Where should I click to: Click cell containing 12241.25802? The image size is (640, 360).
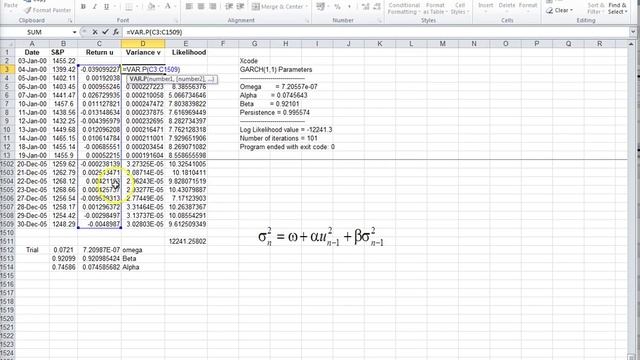pyautogui.click(x=186, y=241)
